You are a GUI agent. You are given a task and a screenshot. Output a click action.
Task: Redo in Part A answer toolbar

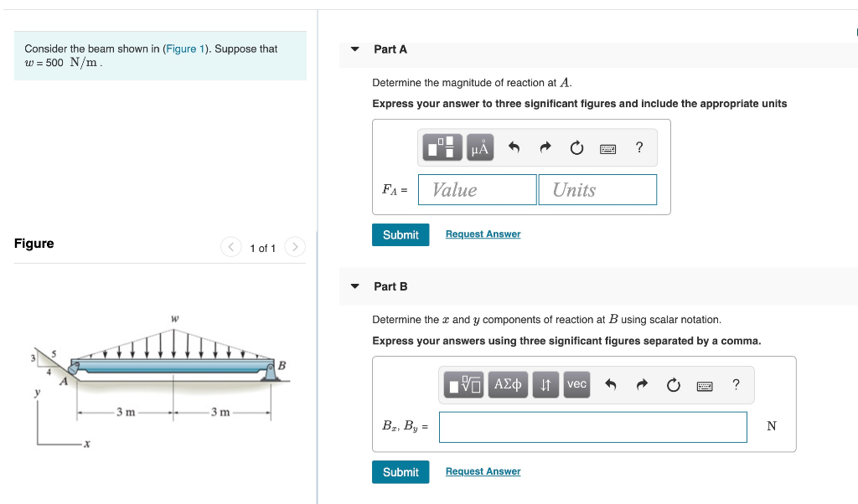pos(545,147)
